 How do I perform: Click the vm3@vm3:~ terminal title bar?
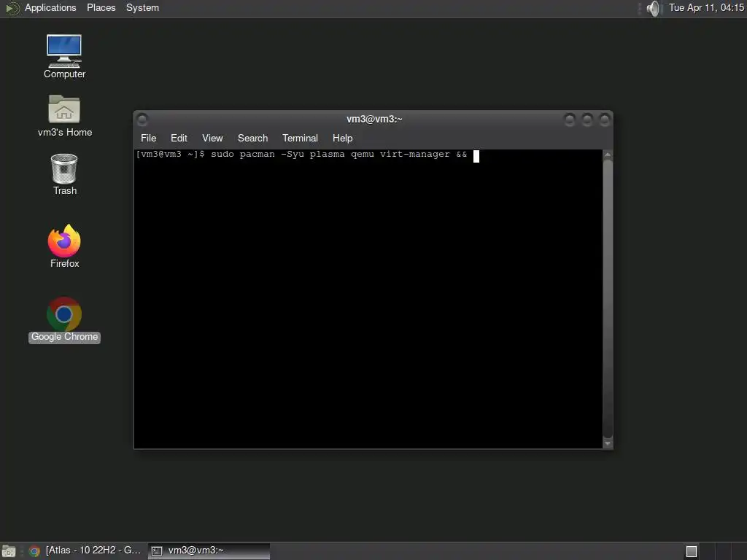(x=374, y=119)
